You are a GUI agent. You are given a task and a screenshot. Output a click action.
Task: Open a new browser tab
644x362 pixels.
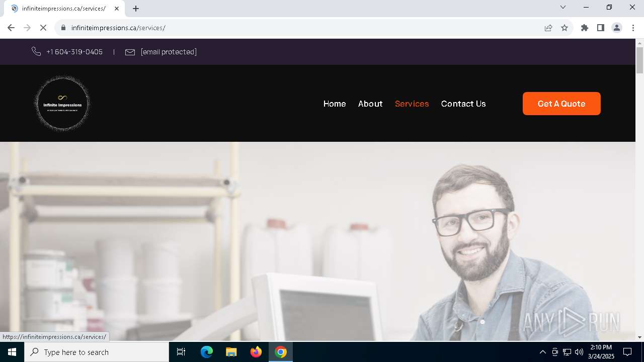coord(136,9)
